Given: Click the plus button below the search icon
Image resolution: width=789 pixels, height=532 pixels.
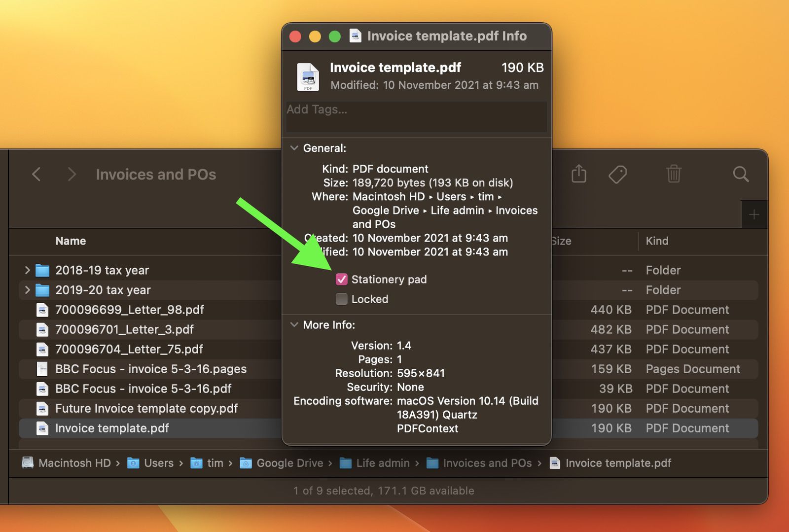Looking at the screenshot, I should (x=754, y=214).
